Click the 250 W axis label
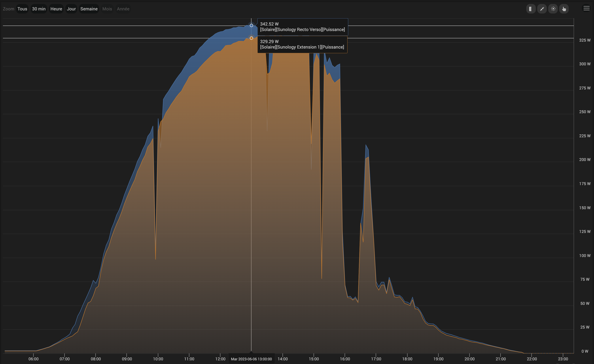 pyautogui.click(x=585, y=112)
